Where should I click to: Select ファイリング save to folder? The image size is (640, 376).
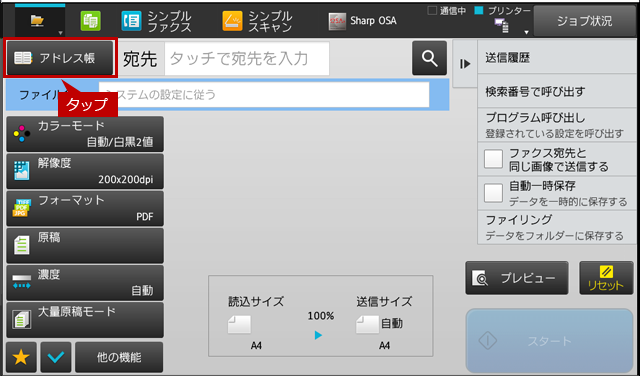click(x=557, y=227)
